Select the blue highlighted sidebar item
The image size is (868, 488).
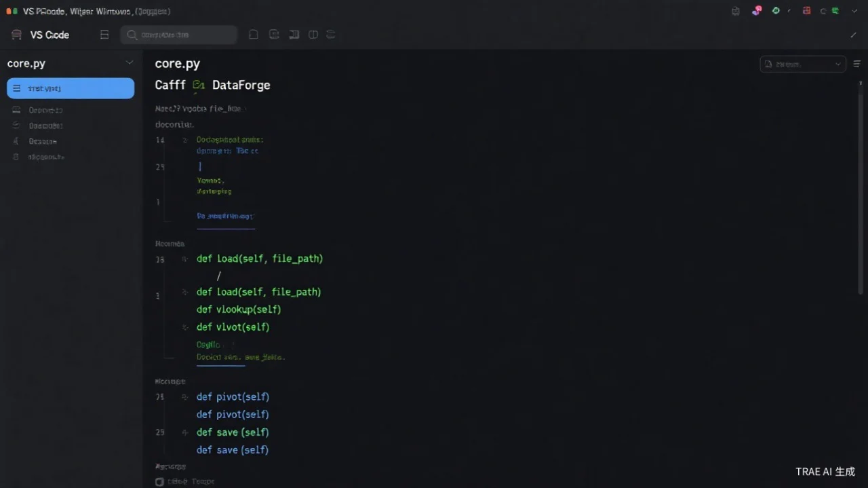pos(71,88)
